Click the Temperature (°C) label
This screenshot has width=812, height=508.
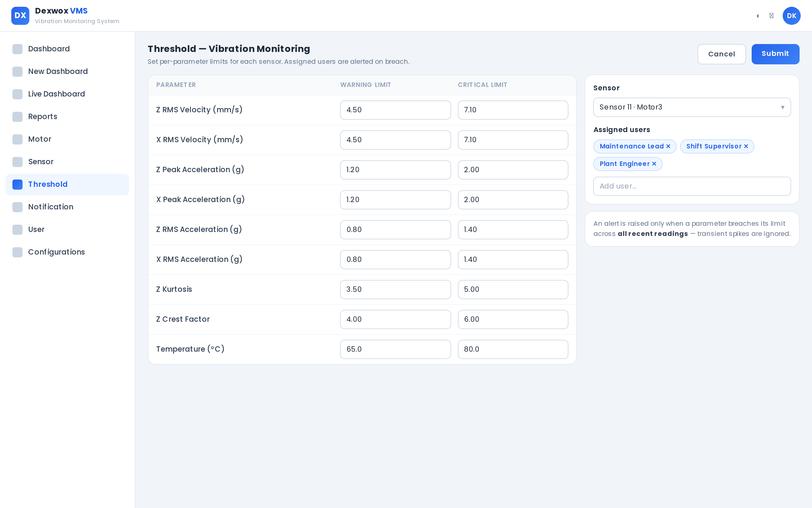tap(190, 349)
